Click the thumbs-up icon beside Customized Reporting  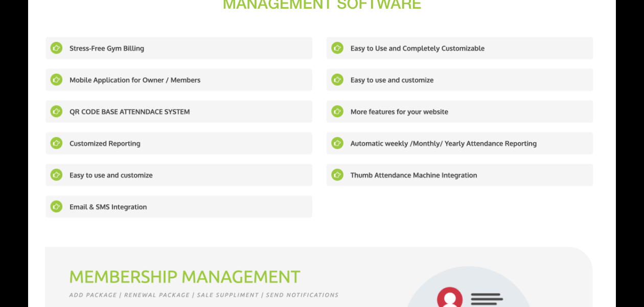point(56,143)
